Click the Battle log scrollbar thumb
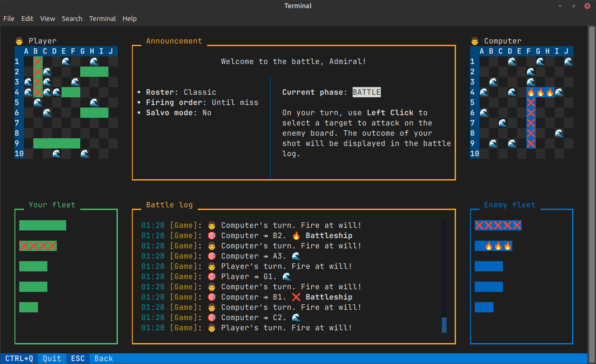 point(444,325)
